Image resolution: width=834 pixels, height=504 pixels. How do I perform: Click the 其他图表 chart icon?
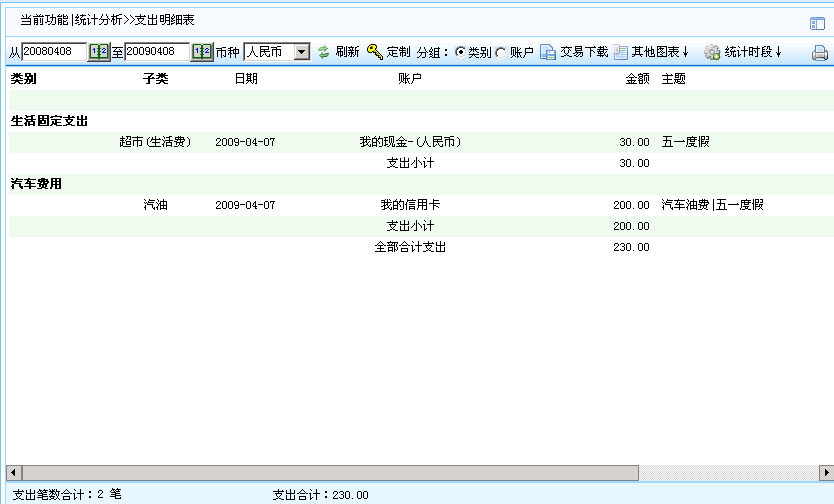tap(621, 52)
